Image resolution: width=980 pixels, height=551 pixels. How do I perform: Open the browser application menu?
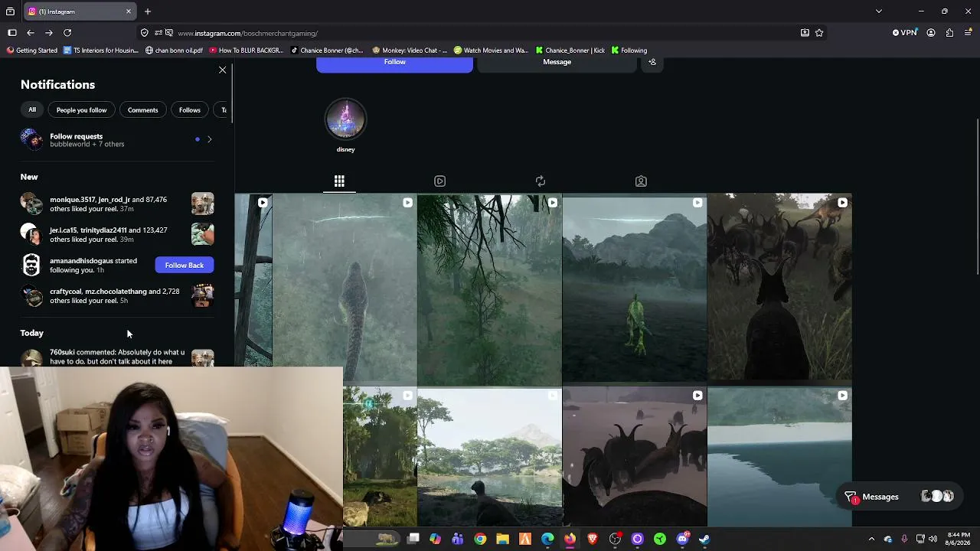pos(969,33)
